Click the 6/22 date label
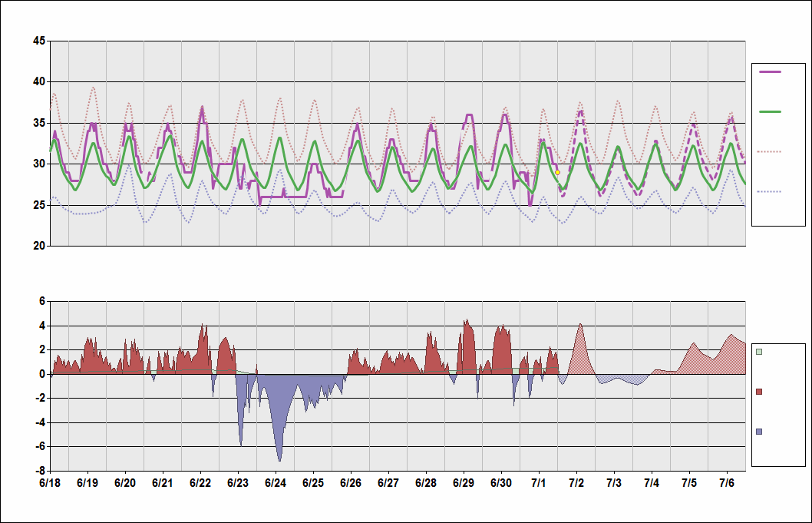Viewport: 812px width, 523px height. tap(200, 483)
